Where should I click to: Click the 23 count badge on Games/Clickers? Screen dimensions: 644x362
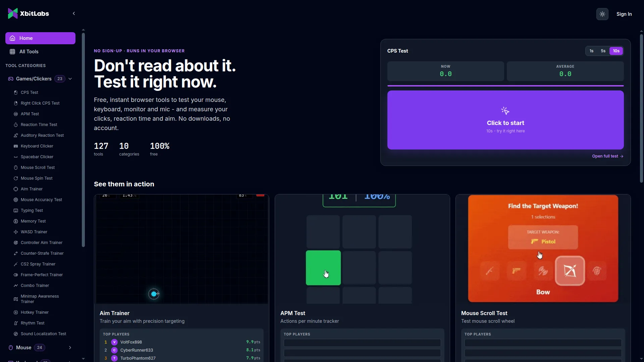pos(60,79)
